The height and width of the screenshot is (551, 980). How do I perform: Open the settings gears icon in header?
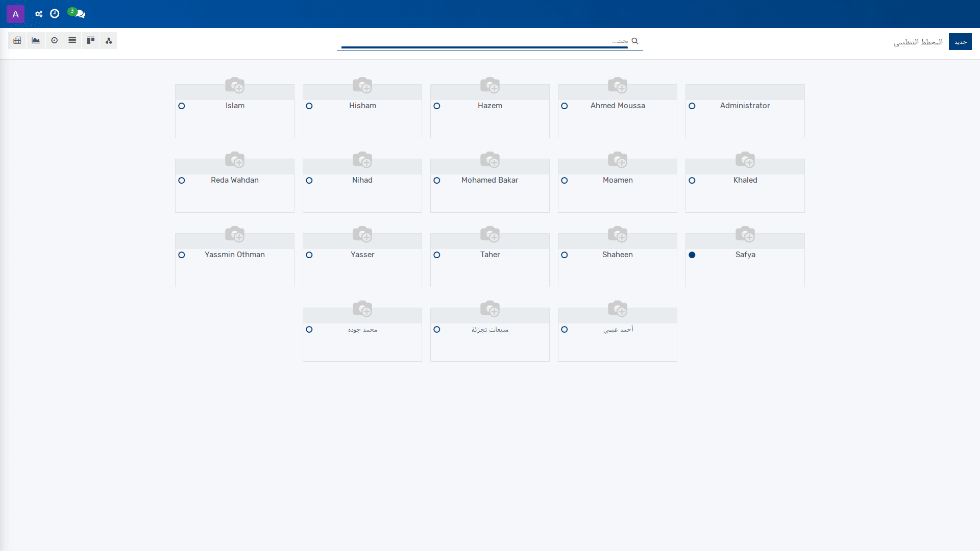(39, 14)
